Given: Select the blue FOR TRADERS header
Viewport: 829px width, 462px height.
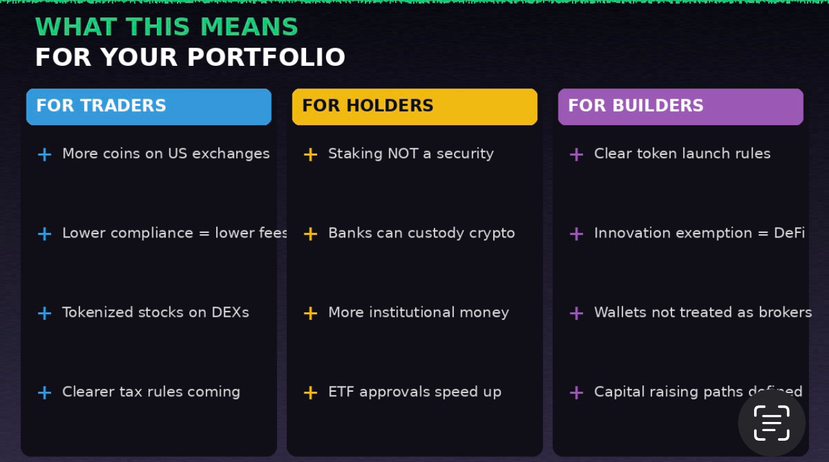Looking at the screenshot, I should pyautogui.click(x=149, y=106).
